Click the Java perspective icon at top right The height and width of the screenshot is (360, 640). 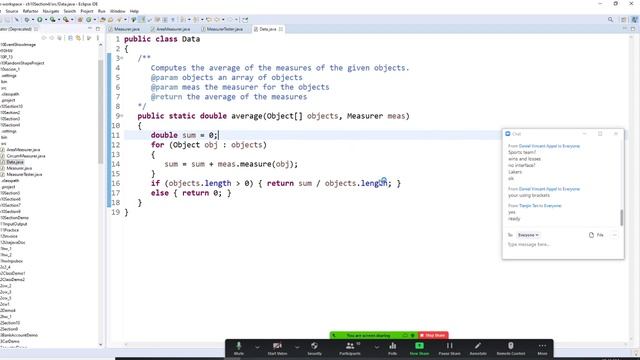point(634,20)
